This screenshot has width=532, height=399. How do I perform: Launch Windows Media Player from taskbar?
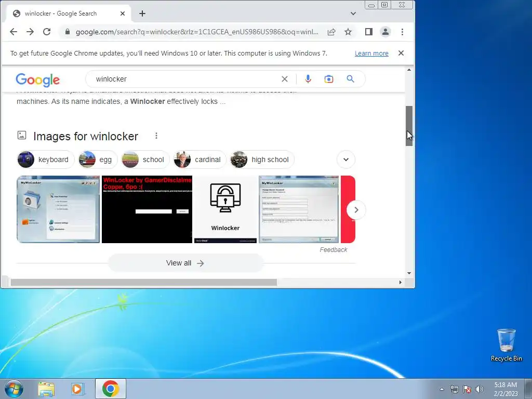(78, 389)
